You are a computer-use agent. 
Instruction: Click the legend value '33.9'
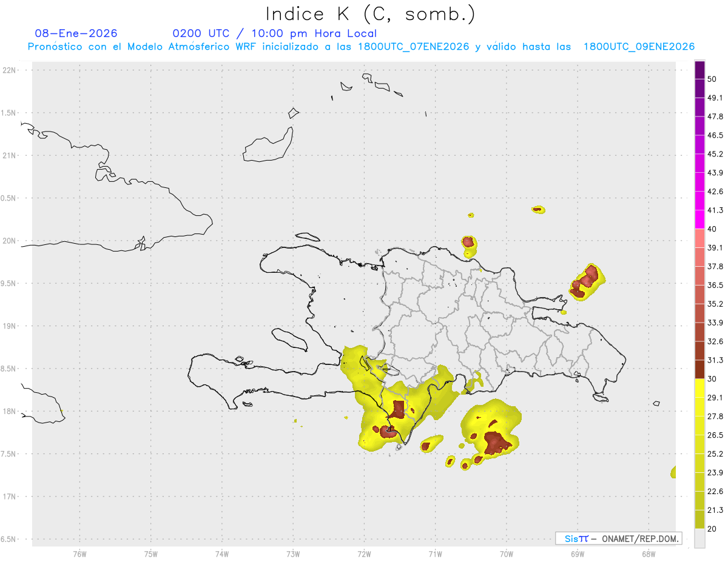pyautogui.click(x=715, y=323)
